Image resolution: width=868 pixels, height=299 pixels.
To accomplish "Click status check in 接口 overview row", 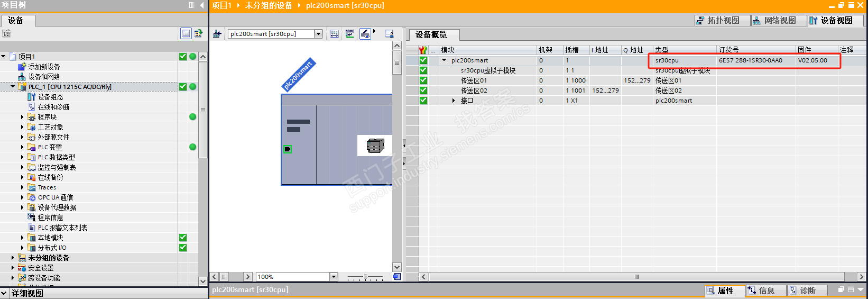I will click(423, 101).
